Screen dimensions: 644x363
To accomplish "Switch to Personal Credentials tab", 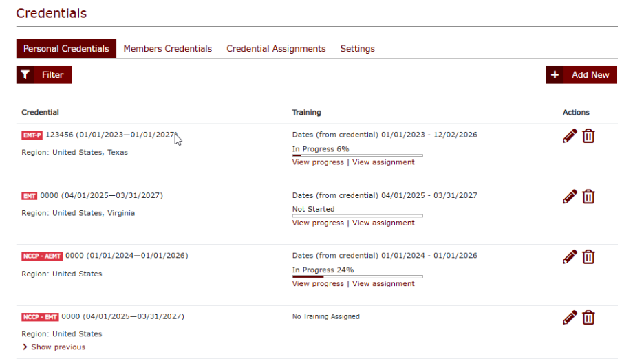I will [66, 48].
